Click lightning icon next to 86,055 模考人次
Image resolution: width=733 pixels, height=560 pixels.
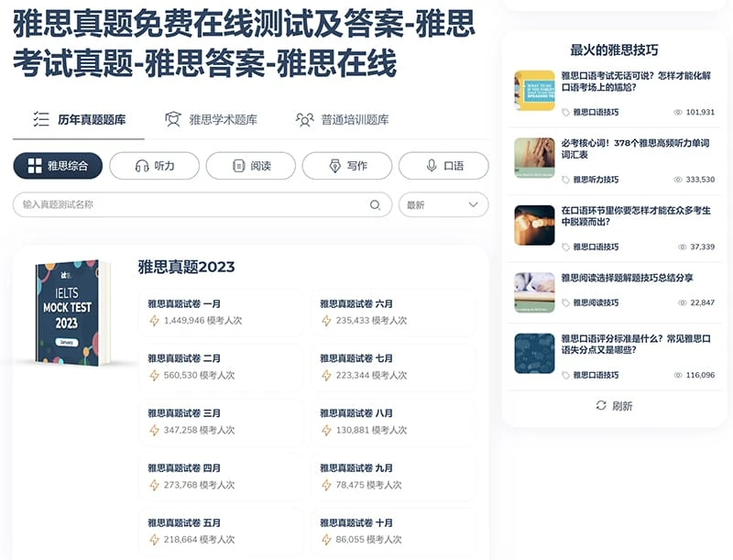326,540
